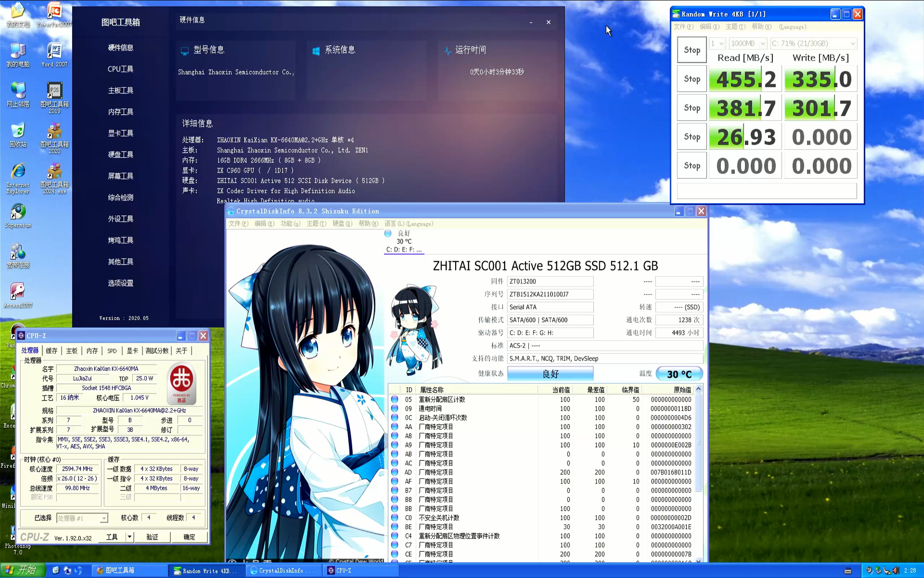Screen dimensions: 924x578
Task: Select CPU工具 in 图吧工具箱 sidebar
Action: pyautogui.click(x=120, y=69)
